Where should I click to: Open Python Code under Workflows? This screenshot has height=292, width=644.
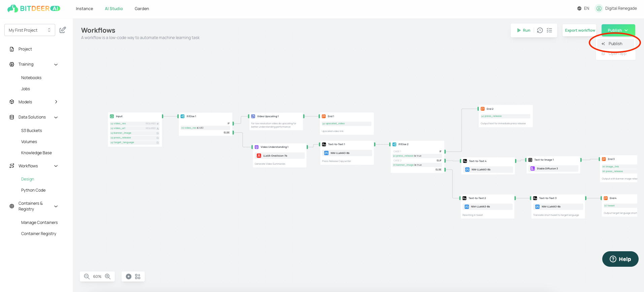(33, 190)
